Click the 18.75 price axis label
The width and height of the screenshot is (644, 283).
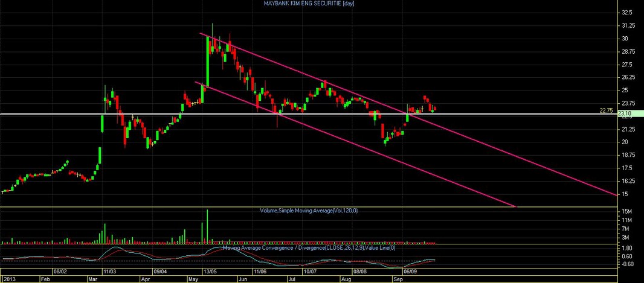(628, 155)
